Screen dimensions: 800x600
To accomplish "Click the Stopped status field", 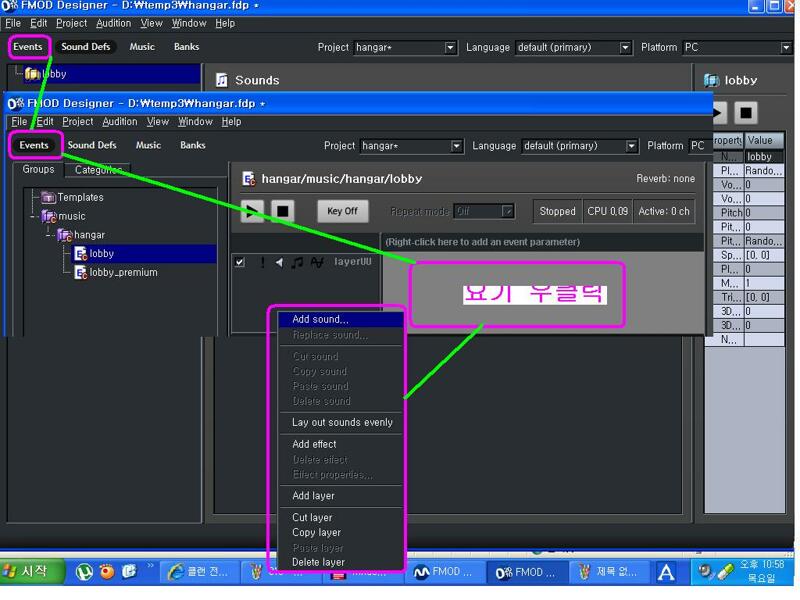I will 557,212.
